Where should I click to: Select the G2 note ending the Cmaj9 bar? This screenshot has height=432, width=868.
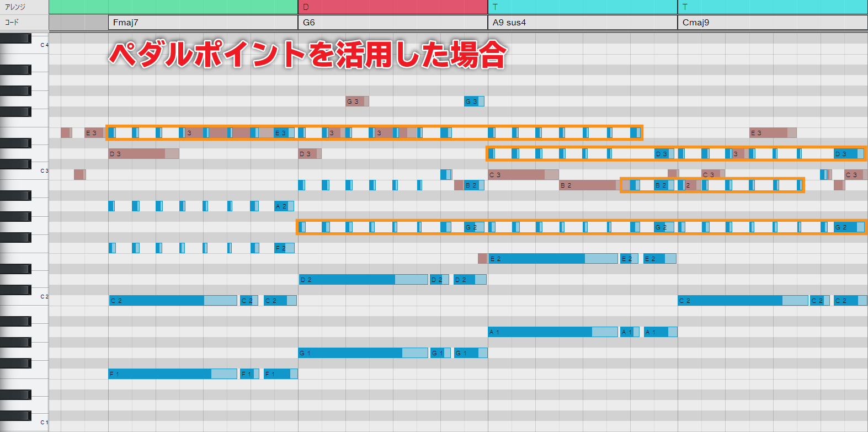[849, 227]
